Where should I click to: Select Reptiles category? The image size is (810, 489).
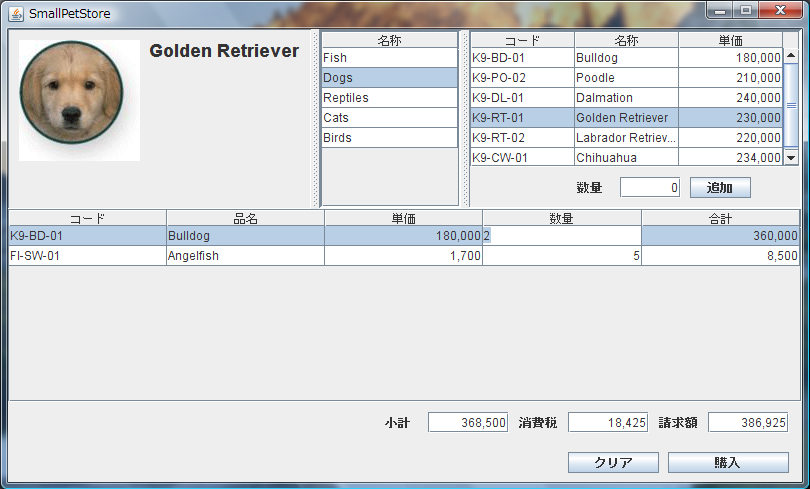coord(388,98)
